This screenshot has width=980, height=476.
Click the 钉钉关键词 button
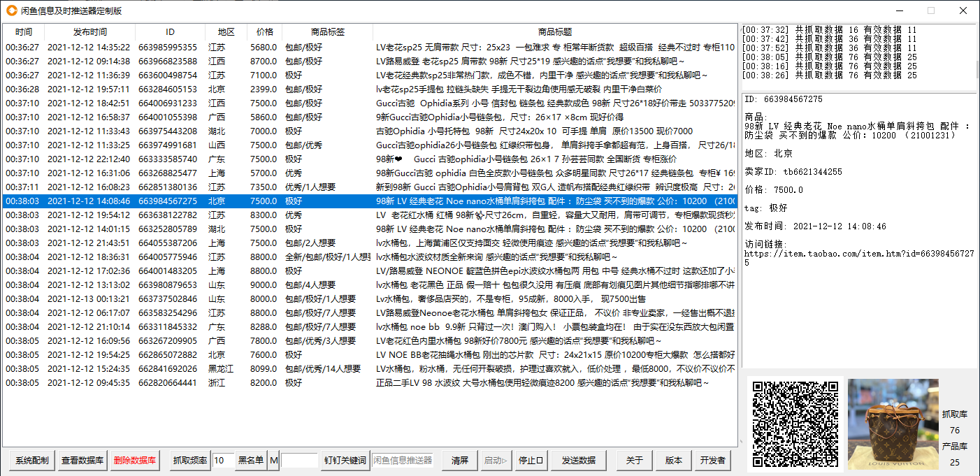[x=345, y=461]
